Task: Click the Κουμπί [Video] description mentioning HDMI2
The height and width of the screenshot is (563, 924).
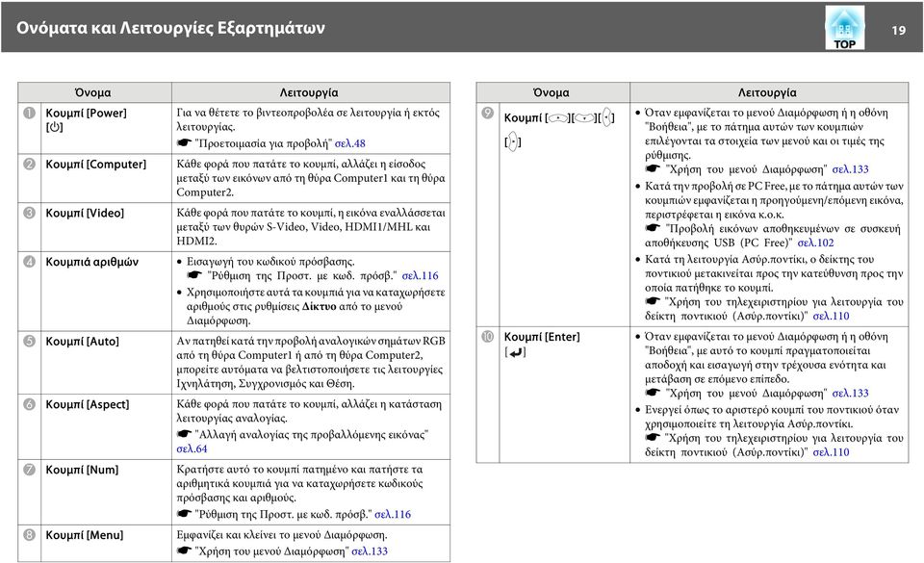Action: pos(311,227)
